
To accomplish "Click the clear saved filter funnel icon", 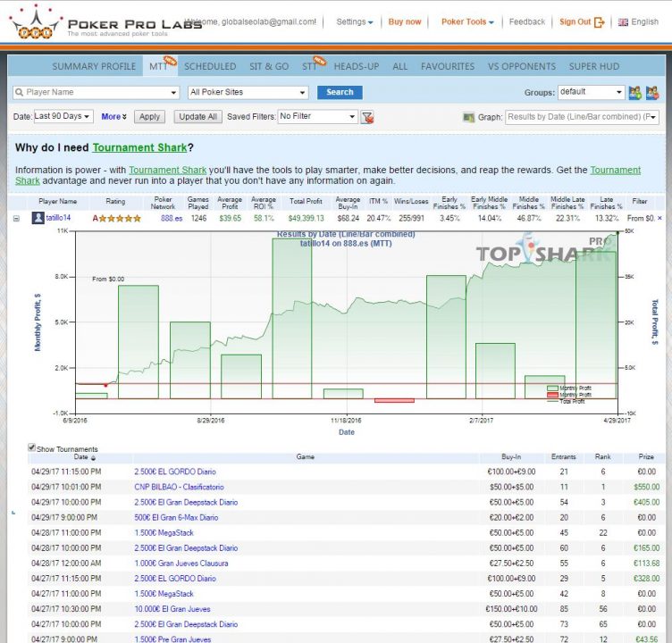I will click(367, 117).
